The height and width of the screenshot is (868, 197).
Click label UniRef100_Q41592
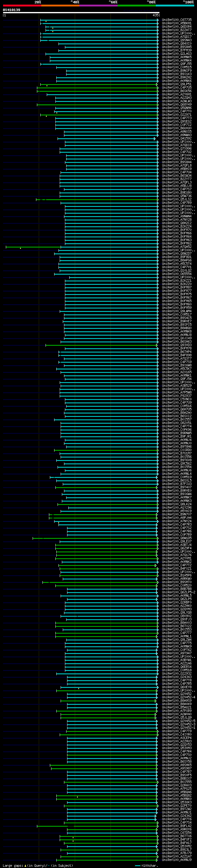(x=177, y=138)
